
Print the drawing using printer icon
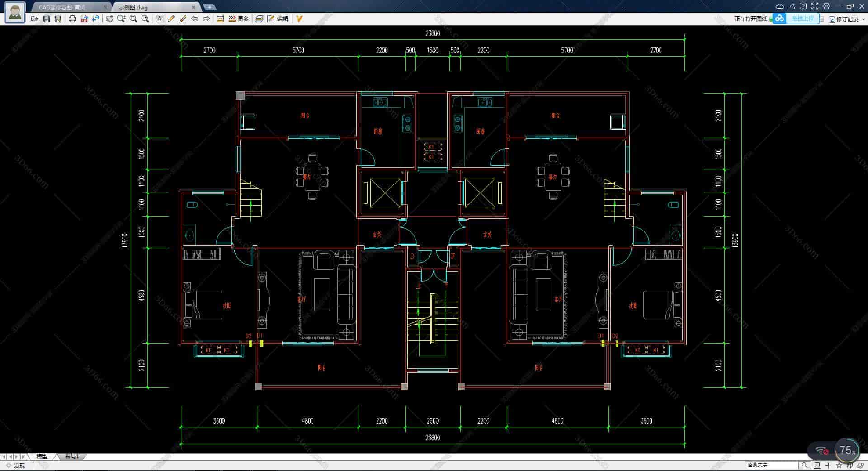click(72, 19)
